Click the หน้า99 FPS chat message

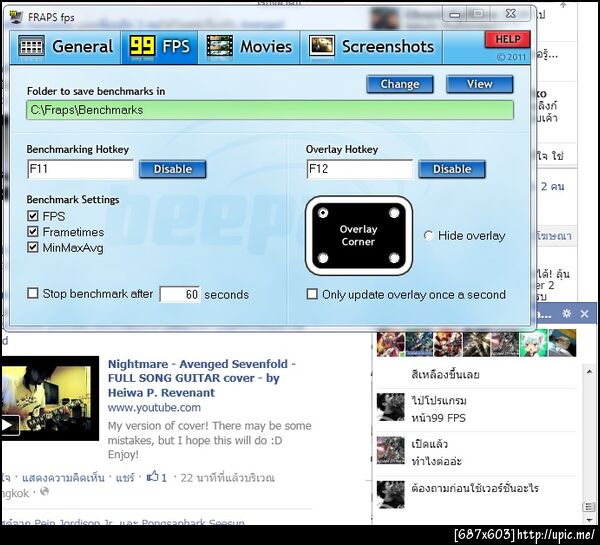coord(439,418)
